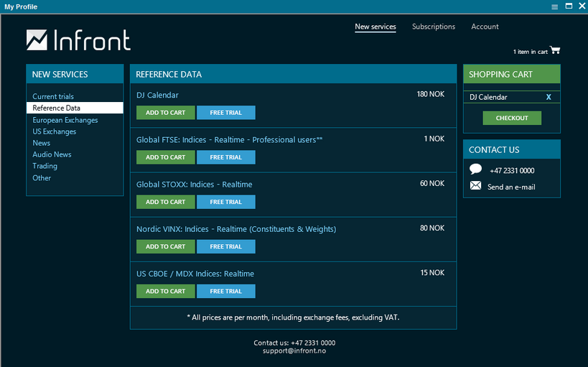588x367 pixels.
Task: Click the My Profile window title
Action: 21,6
